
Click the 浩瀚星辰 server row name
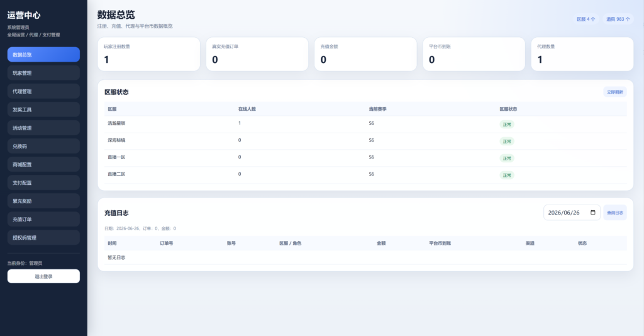pyautogui.click(x=116, y=123)
